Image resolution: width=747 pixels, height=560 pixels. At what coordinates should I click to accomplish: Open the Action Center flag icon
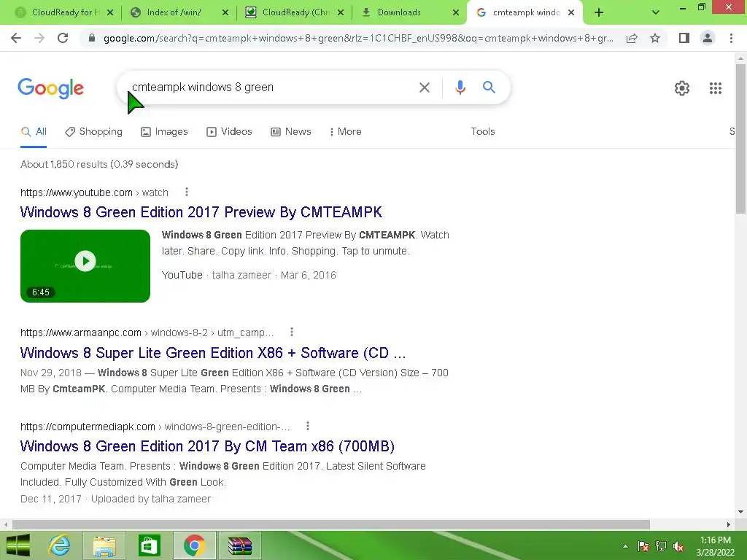tap(643, 546)
